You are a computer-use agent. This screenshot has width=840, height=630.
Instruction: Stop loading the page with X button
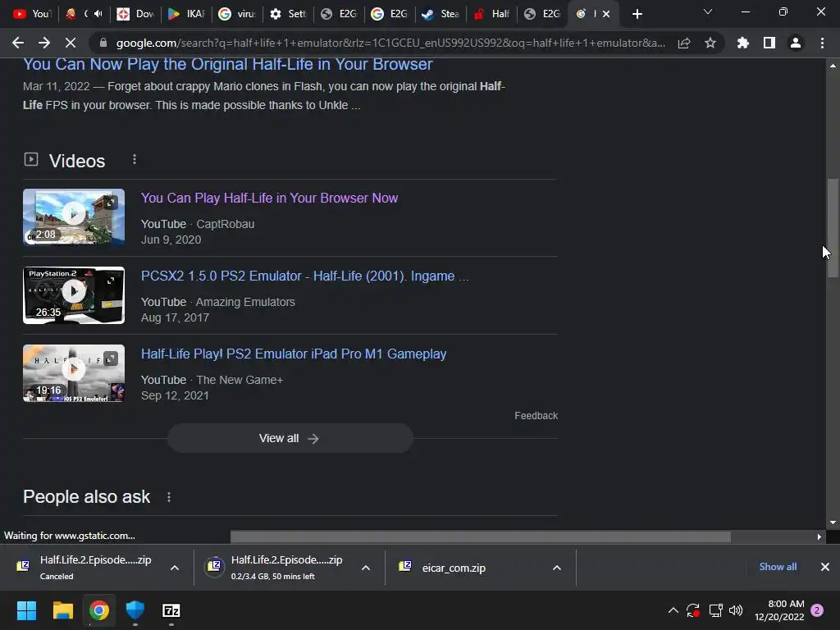71,43
